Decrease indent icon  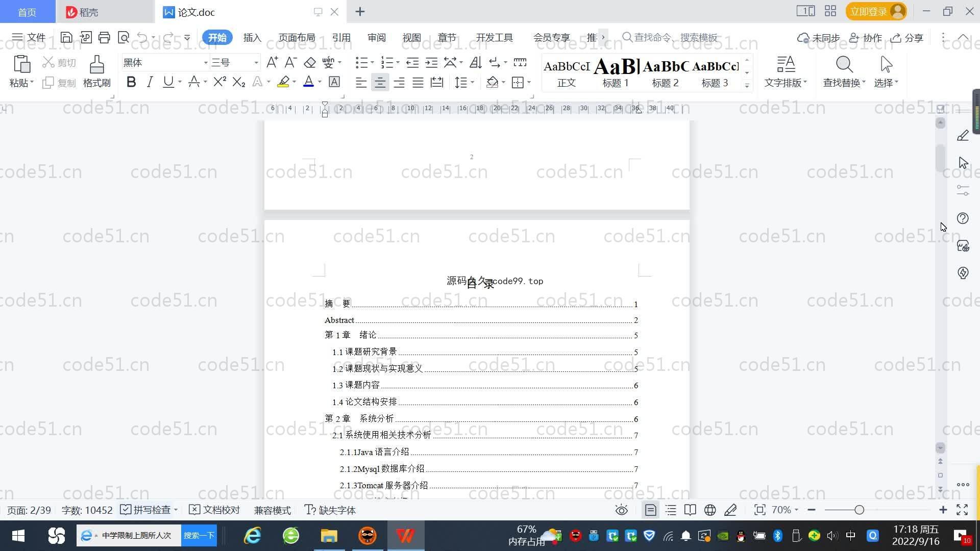pos(412,63)
